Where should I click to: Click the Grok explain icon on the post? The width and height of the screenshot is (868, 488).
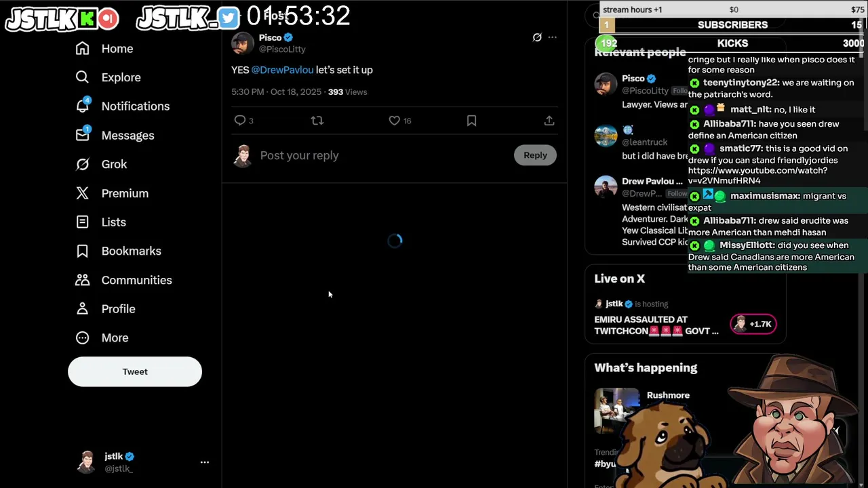tap(537, 37)
